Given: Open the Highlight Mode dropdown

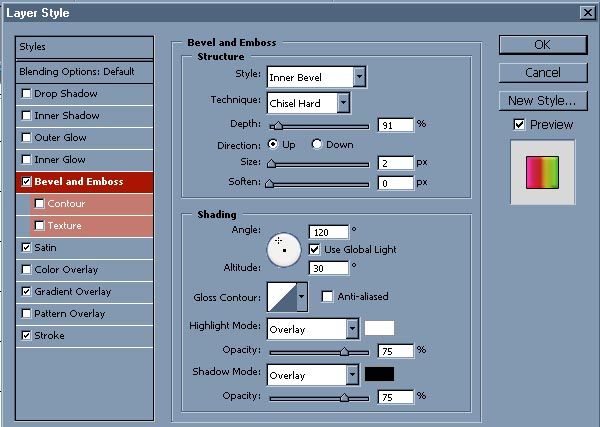Looking at the screenshot, I should tap(313, 329).
